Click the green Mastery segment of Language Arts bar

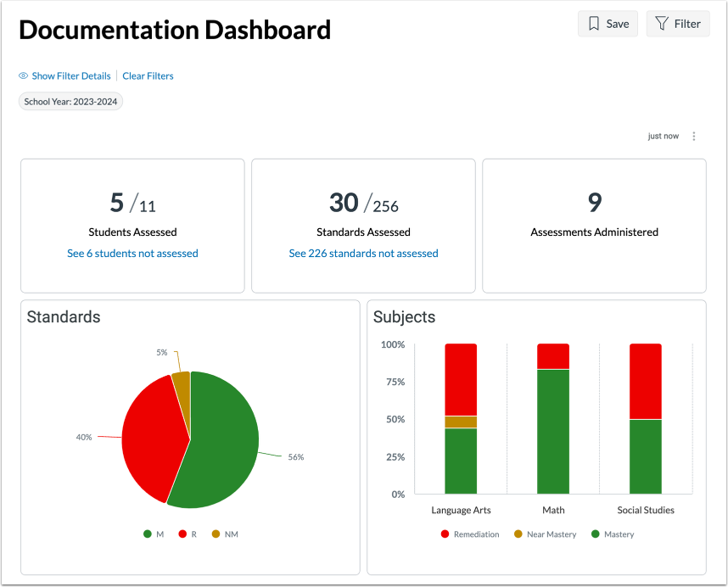click(461, 461)
